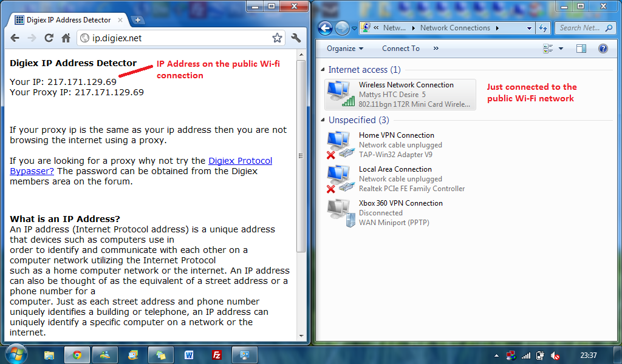Image resolution: width=622 pixels, height=364 pixels.
Task: Open the view options dropdown arrow
Action: [x=561, y=49]
